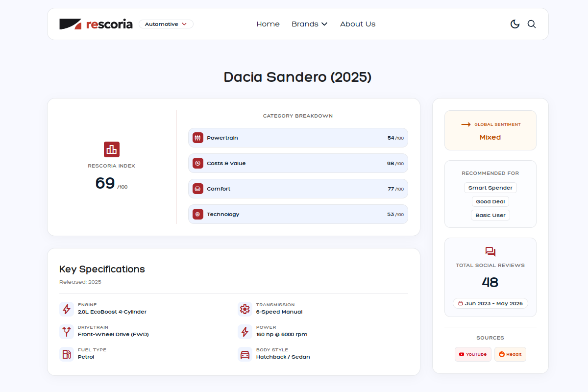Click the Power lightning icon
This screenshot has height=392, width=588.
pos(245,332)
